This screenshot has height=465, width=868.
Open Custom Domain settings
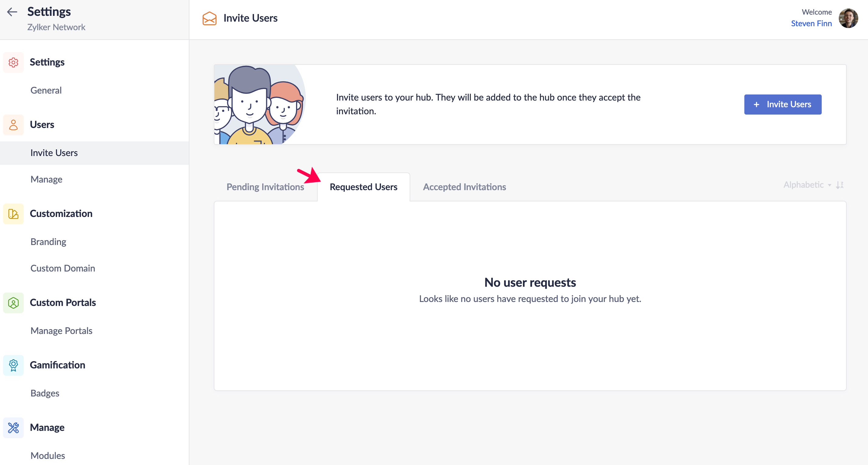click(x=63, y=268)
